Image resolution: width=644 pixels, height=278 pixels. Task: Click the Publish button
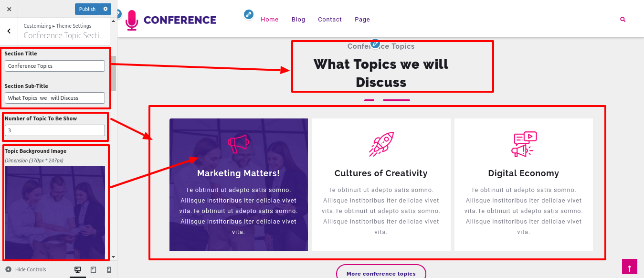click(87, 9)
